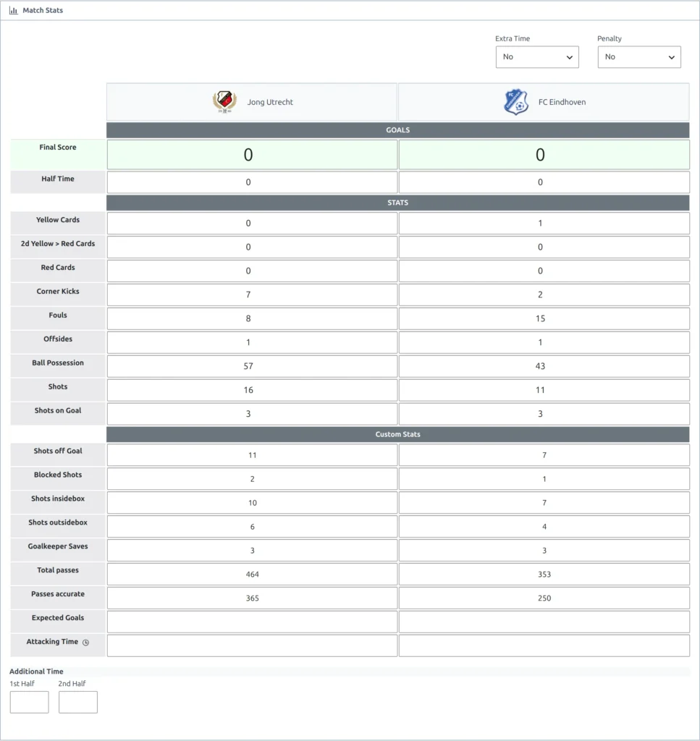Image resolution: width=700 pixels, height=741 pixels.
Task: Click Jong Utrecht Total passes field 464
Action: click(x=252, y=574)
